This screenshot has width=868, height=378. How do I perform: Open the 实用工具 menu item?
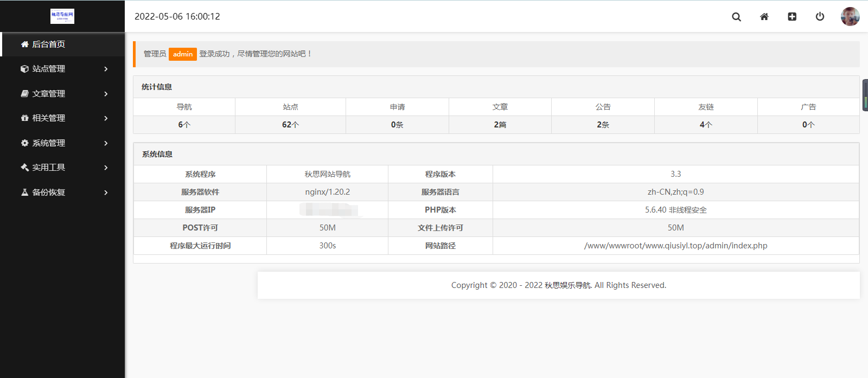click(49, 168)
